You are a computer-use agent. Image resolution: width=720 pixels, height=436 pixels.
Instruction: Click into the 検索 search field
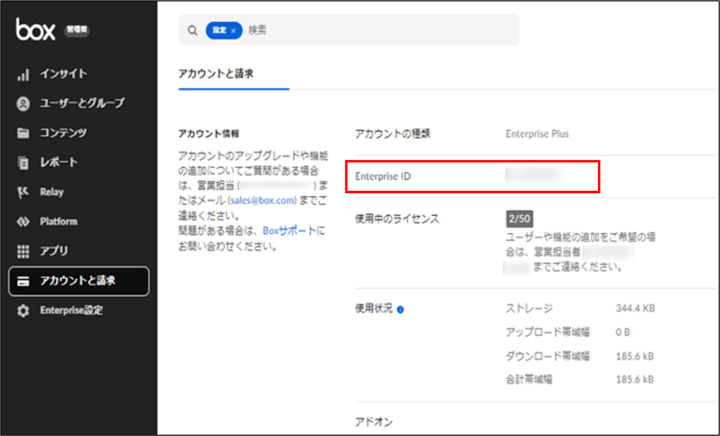click(380, 31)
